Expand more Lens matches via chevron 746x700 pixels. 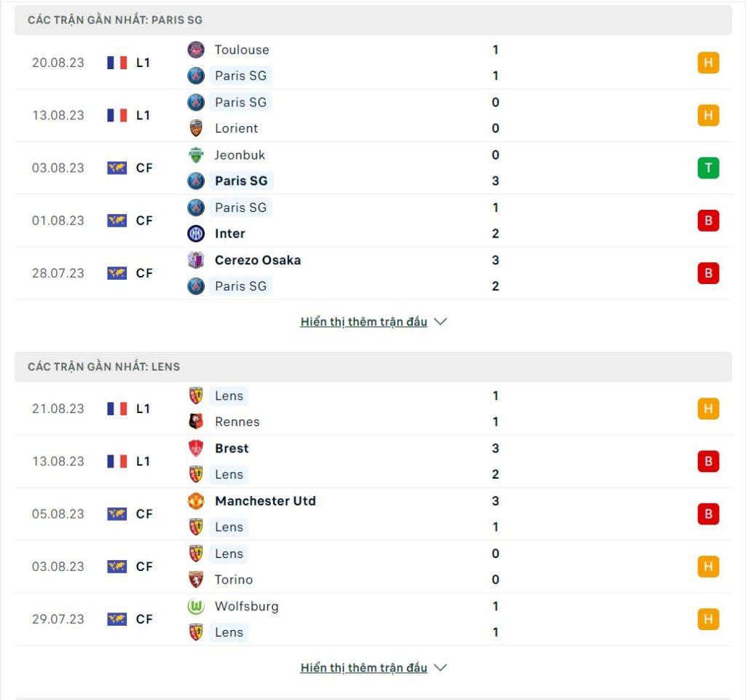point(441,668)
